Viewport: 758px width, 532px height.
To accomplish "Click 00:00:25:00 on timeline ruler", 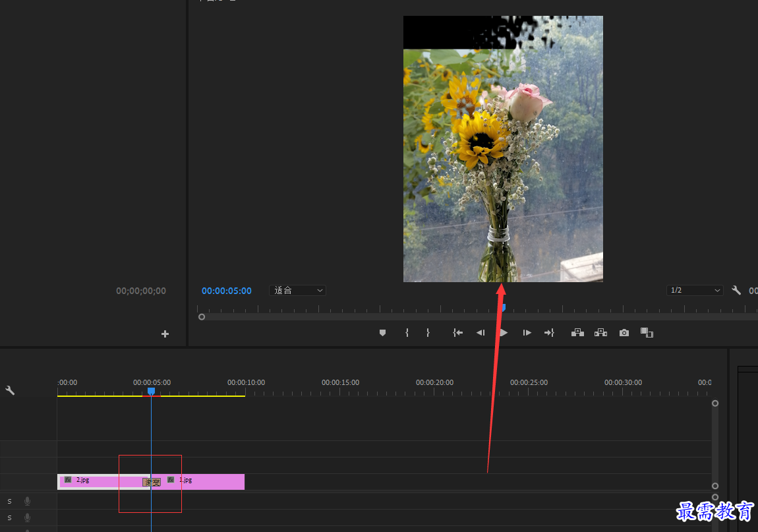I will pos(529,382).
